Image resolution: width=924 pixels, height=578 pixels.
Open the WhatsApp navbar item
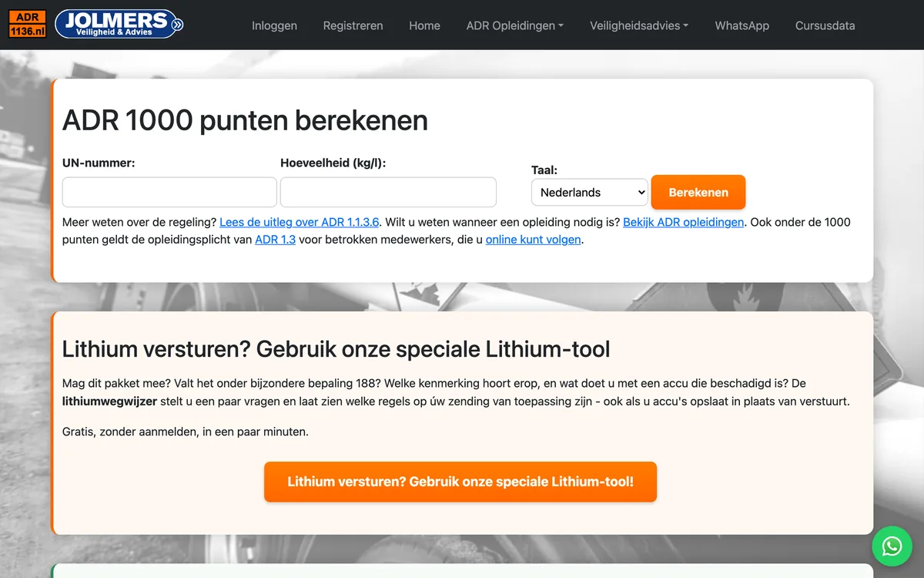coord(742,25)
